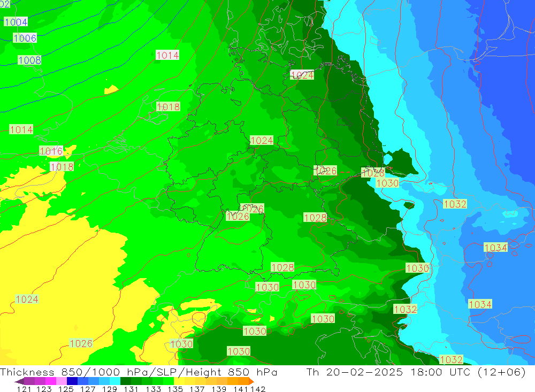Click the blue 1004 isobar label
Viewport: 535px width, 392px height.
point(16,22)
